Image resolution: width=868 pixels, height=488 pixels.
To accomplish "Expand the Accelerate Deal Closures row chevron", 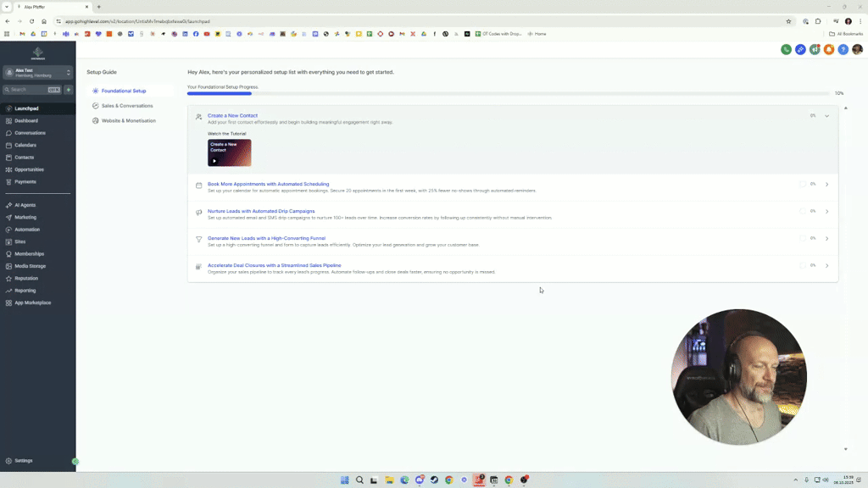I will [x=827, y=265].
